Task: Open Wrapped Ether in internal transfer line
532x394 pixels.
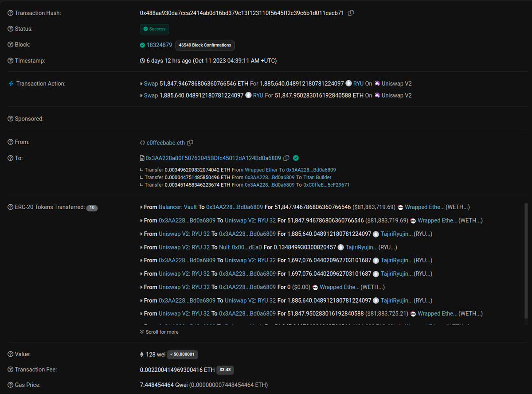Action: click(261, 170)
